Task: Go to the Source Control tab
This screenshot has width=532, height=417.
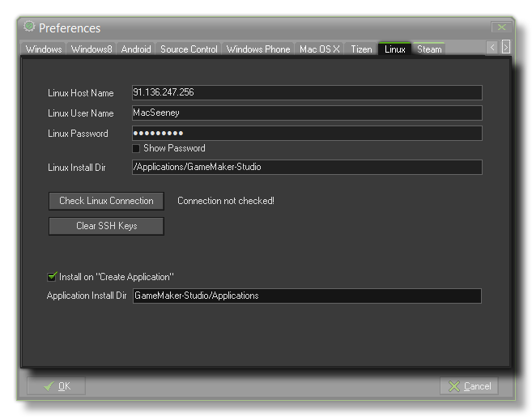Action: coord(189,49)
